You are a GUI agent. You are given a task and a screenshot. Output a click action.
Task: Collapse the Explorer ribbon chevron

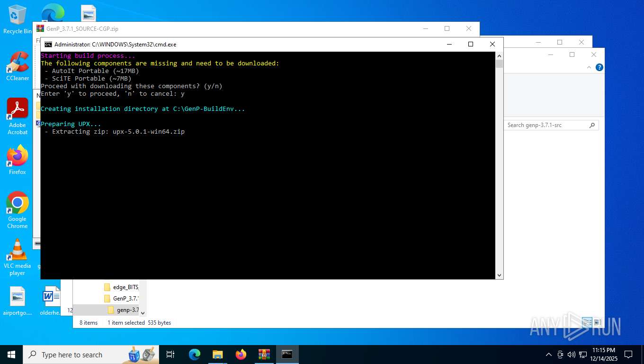[x=589, y=67]
